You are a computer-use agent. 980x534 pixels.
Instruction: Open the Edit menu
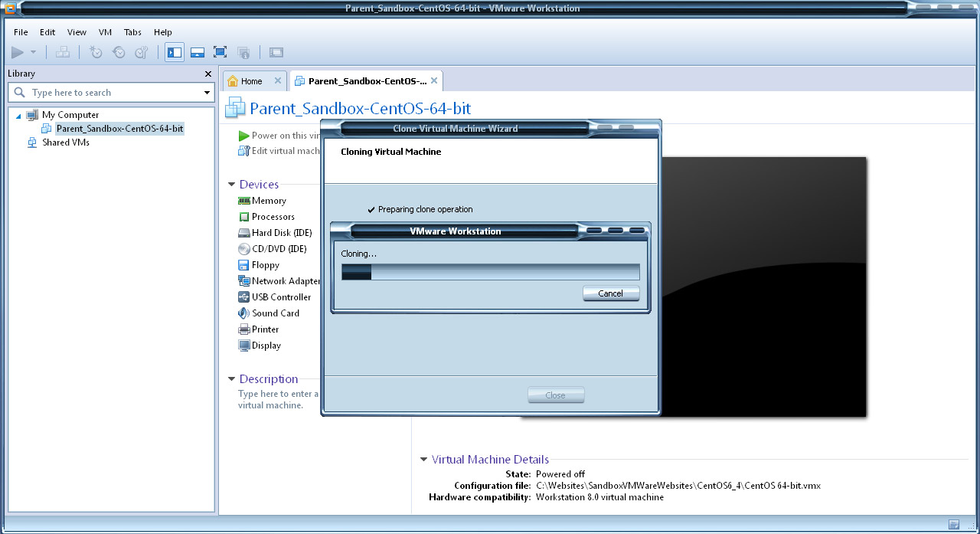[x=47, y=32]
